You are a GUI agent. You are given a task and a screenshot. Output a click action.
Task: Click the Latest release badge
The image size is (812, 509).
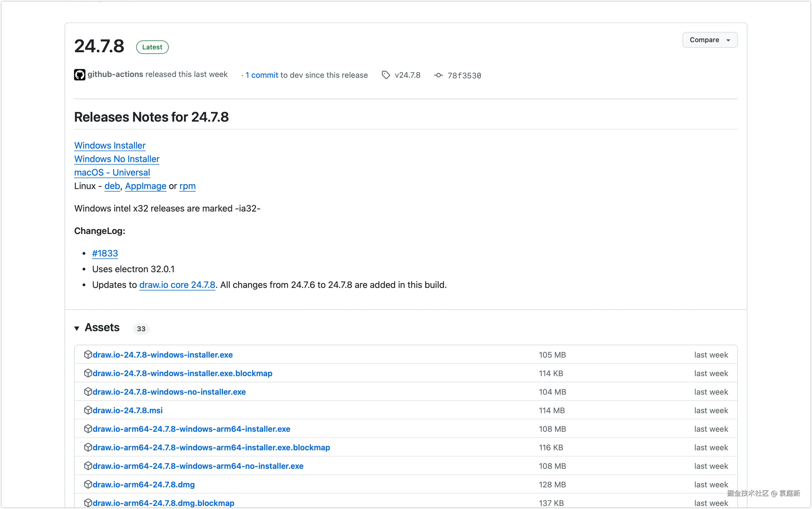152,47
